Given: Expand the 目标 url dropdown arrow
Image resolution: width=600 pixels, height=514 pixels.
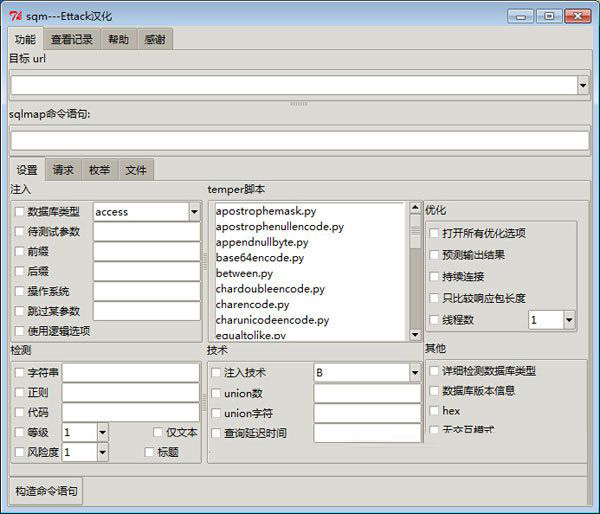Looking at the screenshot, I should pyautogui.click(x=583, y=85).
